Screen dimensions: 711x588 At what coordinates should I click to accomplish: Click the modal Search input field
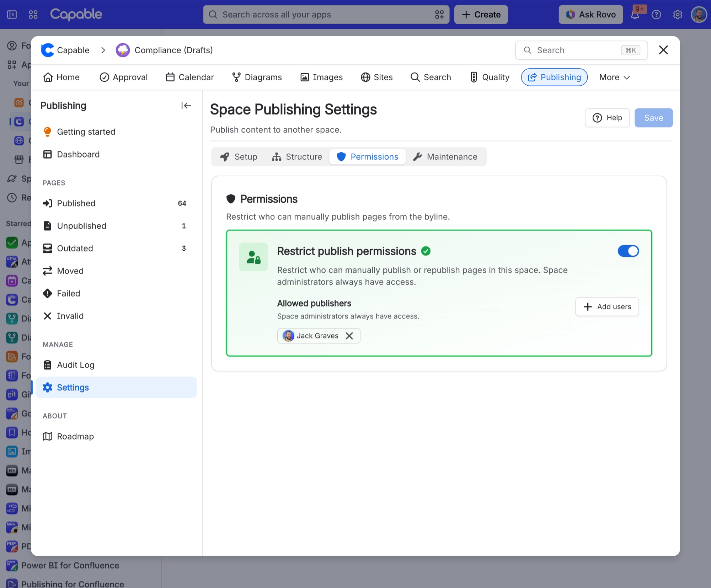581,50
